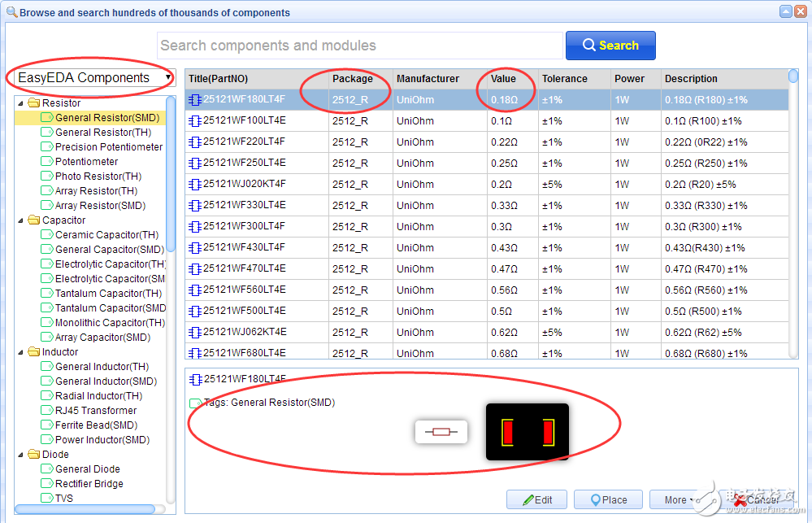This screenshot has width=812, height=523.
Task: Click the schematic symbol thumbnail preview
Action: (441, 432)
